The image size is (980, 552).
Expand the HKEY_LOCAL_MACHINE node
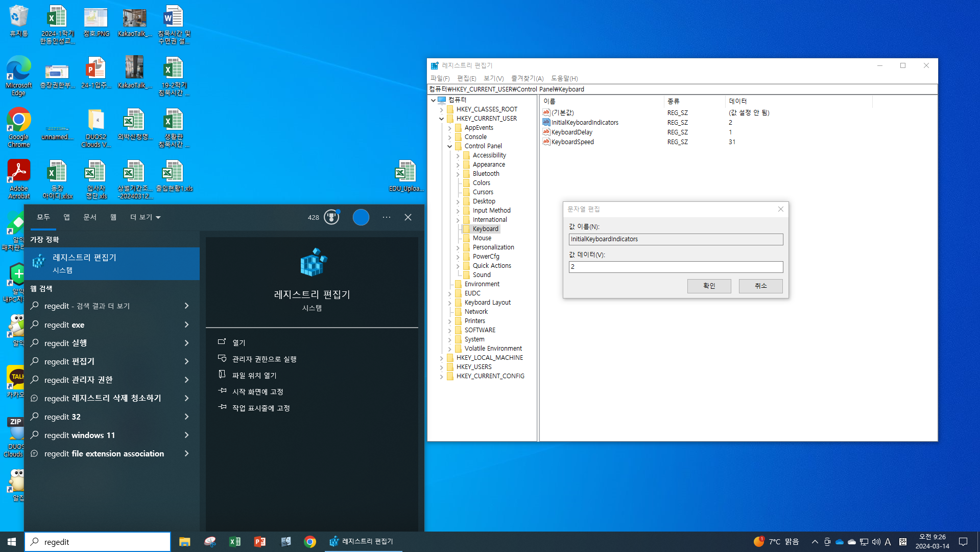(x=442, y=358)
